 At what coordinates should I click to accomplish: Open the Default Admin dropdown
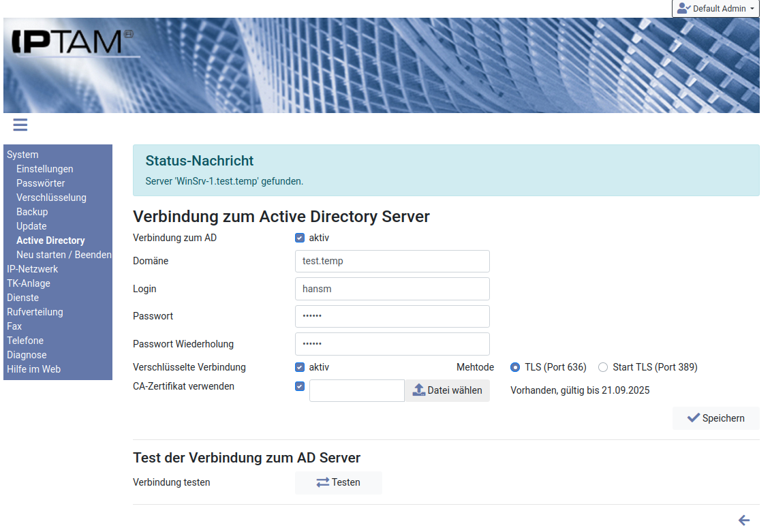715,9
